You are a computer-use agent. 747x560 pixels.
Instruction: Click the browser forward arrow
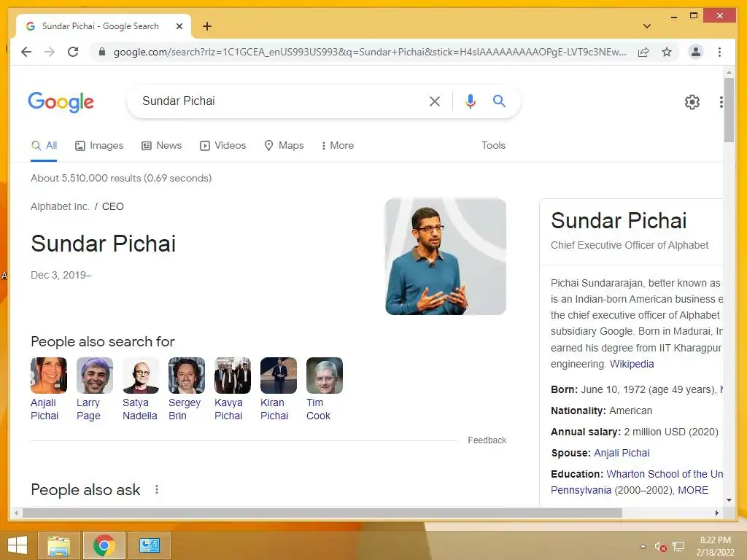coord(50,52)
